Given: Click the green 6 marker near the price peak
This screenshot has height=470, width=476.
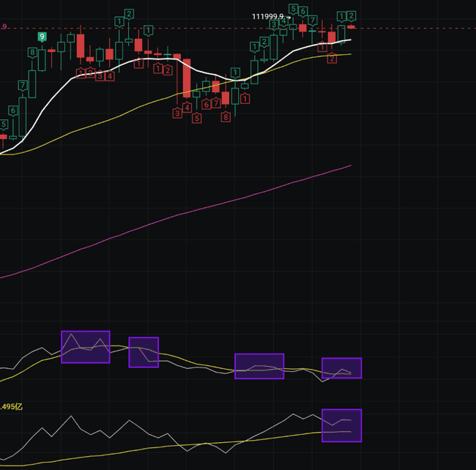Looking at the screenshot, I should 302,12.
